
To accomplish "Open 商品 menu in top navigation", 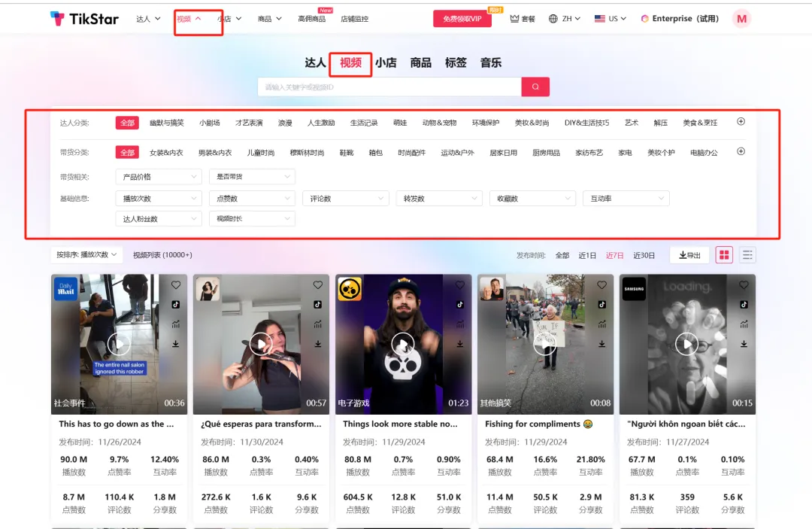I will click(x=270, y=19).
